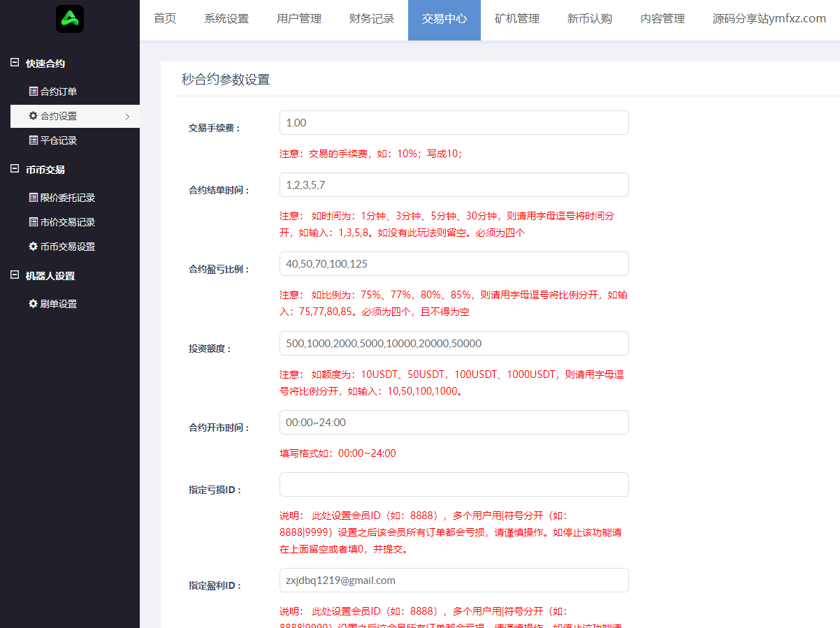Click the gear icon beside 合约设置
The height and width of the screenshot is (628, 840).
click(33, 116)
